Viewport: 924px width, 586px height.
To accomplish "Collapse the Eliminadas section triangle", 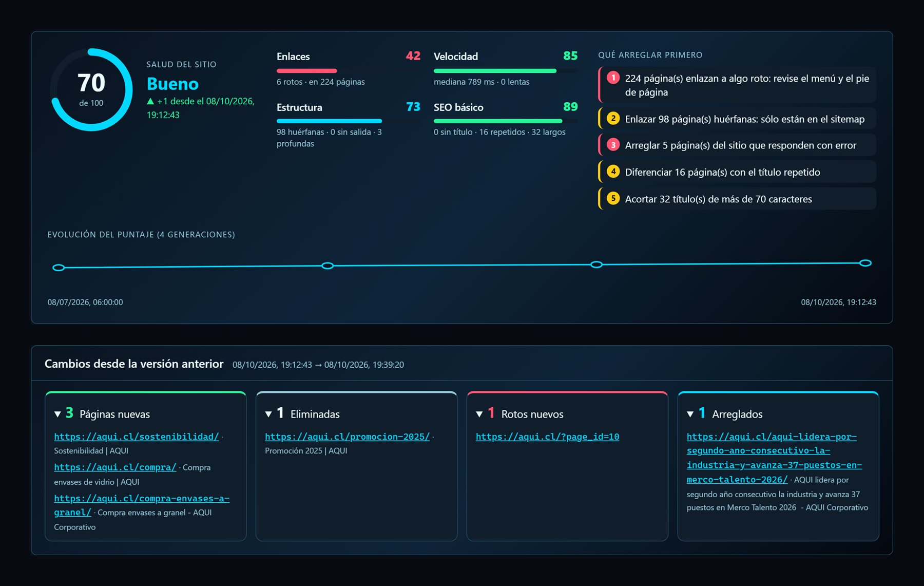I will pos(268,414).
